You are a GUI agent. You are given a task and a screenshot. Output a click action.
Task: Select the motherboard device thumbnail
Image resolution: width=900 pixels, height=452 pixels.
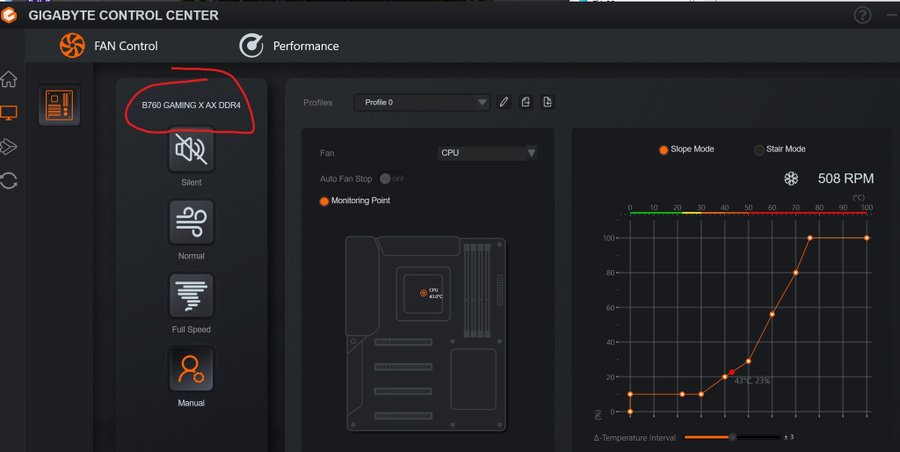[59, 105]
